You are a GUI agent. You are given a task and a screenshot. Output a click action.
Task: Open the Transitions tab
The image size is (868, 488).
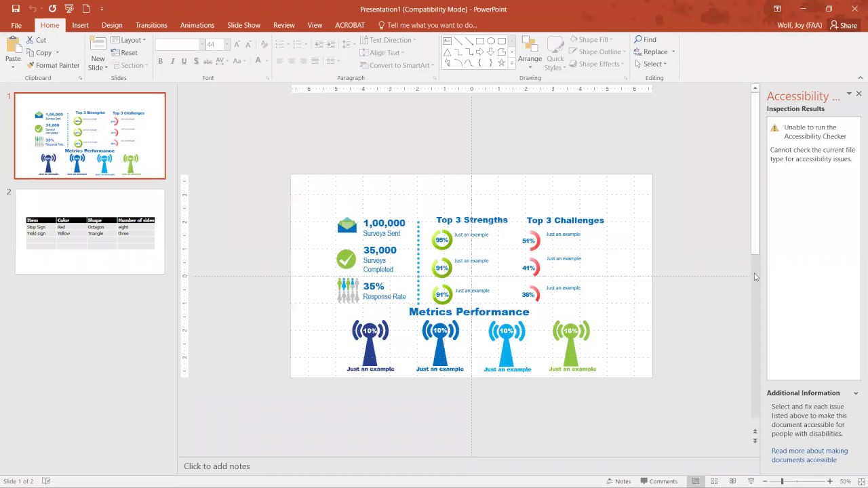click(x=151, y=25)
